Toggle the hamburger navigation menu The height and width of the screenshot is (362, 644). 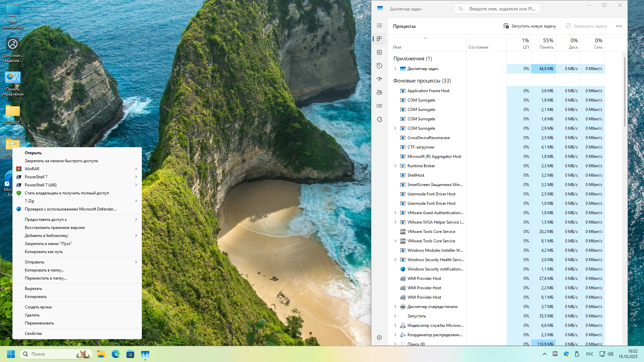(379, 25)
